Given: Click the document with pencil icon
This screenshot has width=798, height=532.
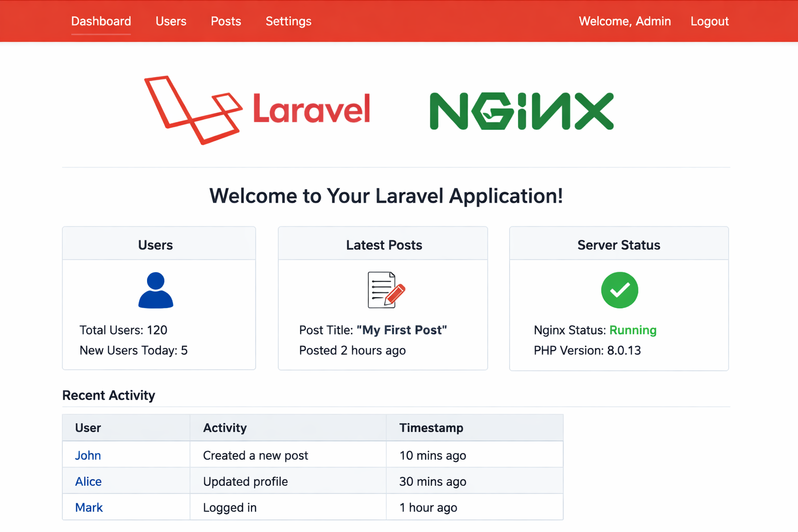Looking at the screenshot, I should pyautogui.click(x=385, y=290).
